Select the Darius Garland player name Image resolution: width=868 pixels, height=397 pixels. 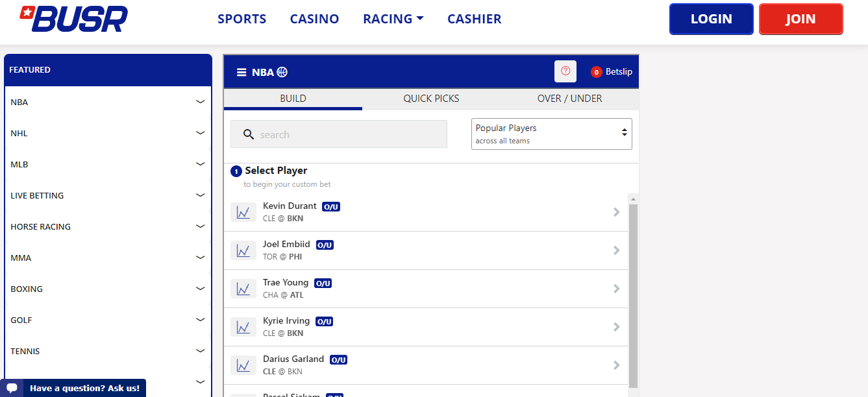click(293, 359)
